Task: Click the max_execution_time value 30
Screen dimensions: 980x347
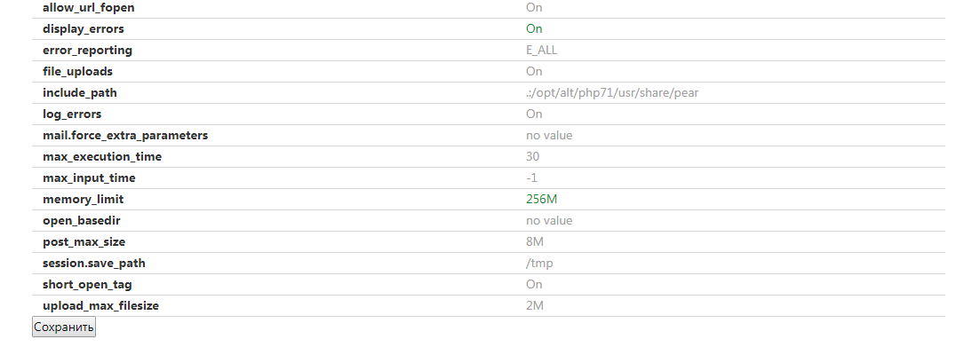Action: pyautogui.click(x=532, y=156)
